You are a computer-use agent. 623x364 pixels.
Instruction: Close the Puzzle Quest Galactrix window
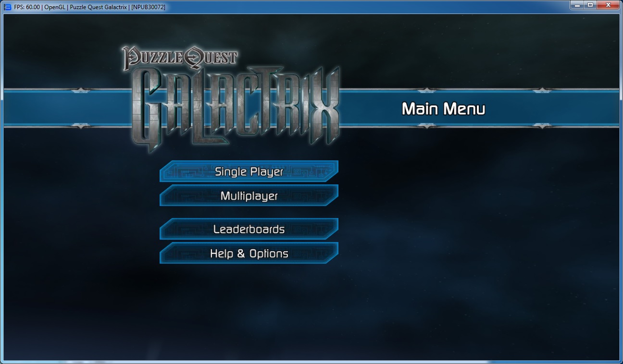(x=608, y=5)
